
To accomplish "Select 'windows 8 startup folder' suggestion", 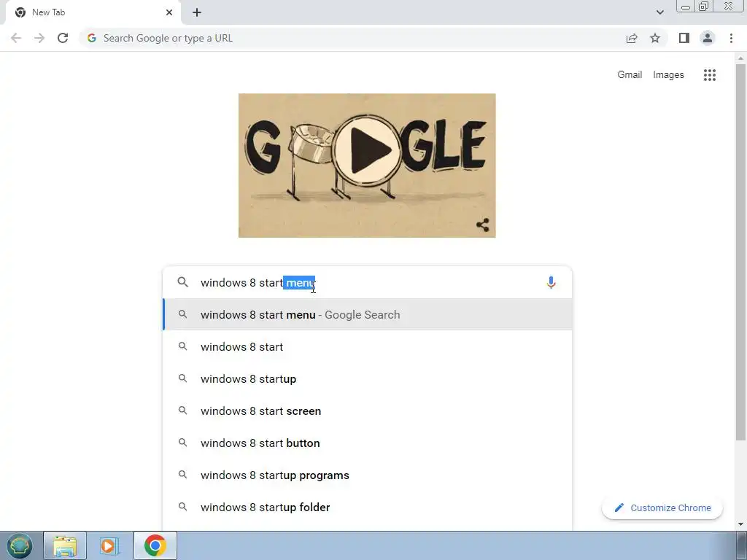I will click(x=368, y=507).
